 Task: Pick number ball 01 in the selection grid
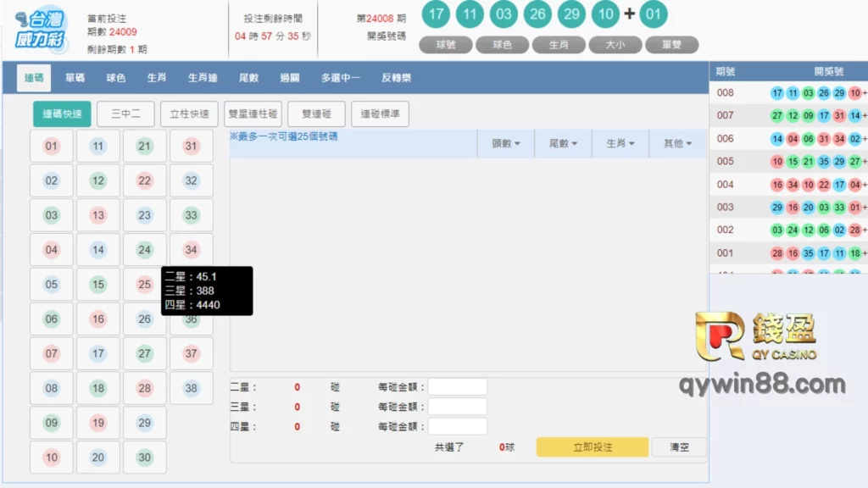(52, 146)
